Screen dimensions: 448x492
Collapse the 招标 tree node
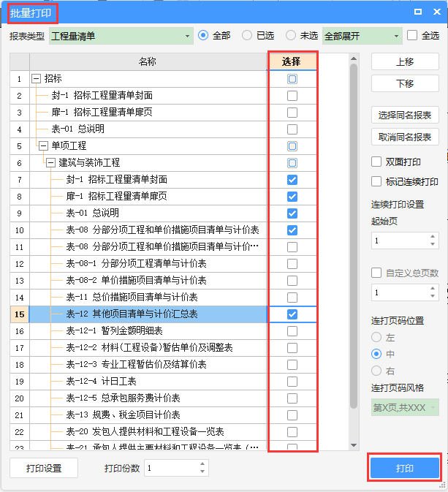[x=36, y=79]
